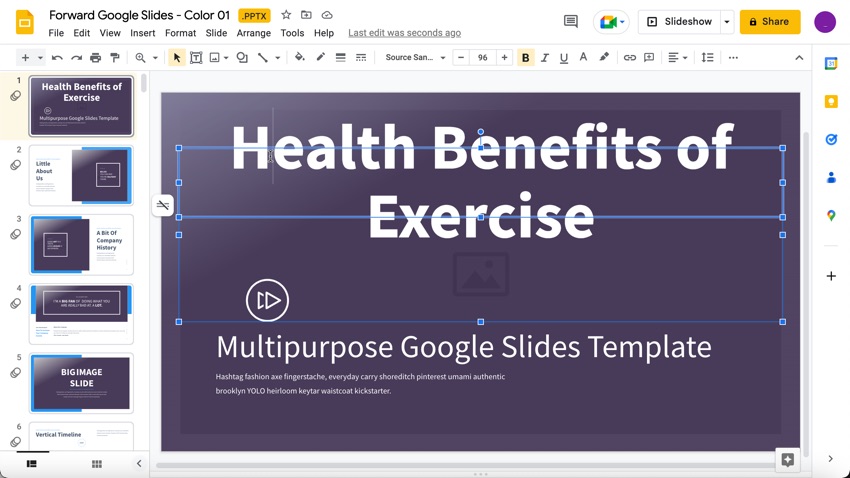Image resolution: width=850 pixels, height=478 pixels.
Task: Expand the line type dropdown
Action: (x=278, y=57)
